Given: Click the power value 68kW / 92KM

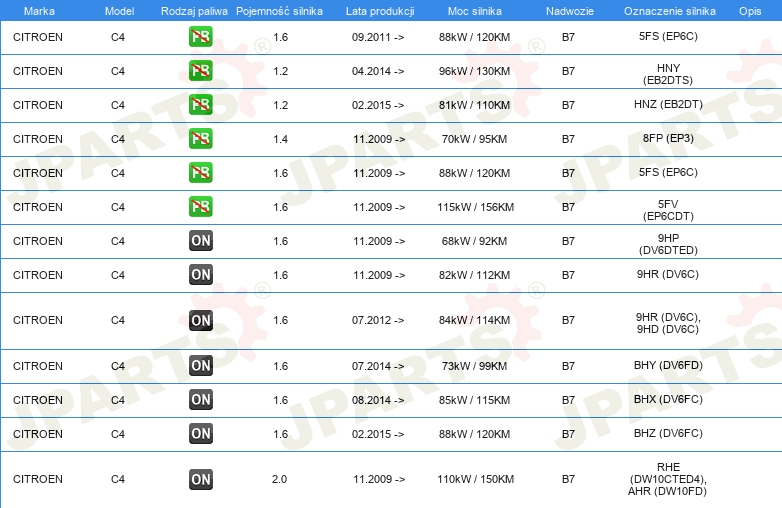Looking at the screenshot, I should click(x=474, y=241).
